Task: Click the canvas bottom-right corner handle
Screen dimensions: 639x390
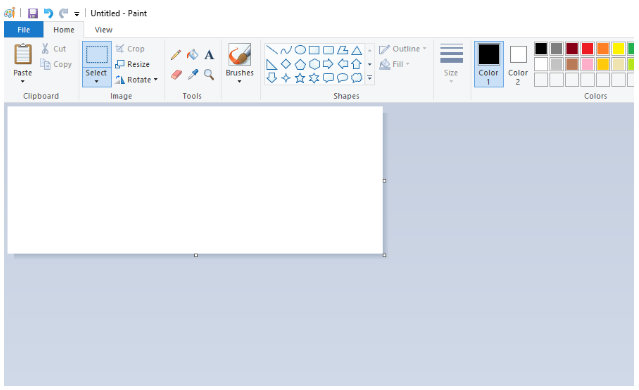Action: pos(384,255)
